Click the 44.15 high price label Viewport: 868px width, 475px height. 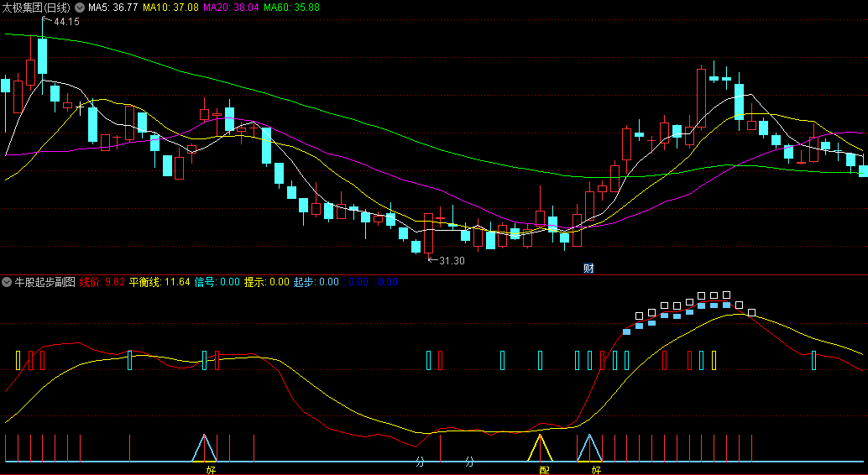tap(66, 22)
